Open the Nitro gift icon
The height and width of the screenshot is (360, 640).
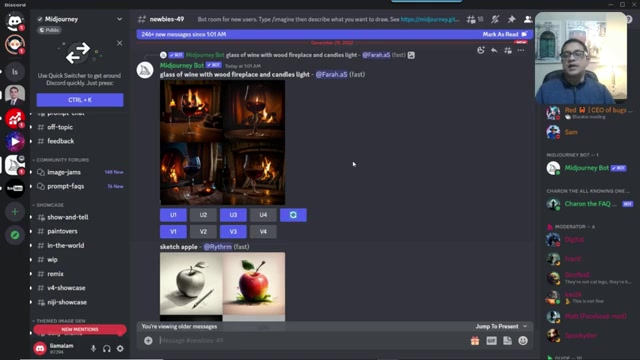pos(475,340)
